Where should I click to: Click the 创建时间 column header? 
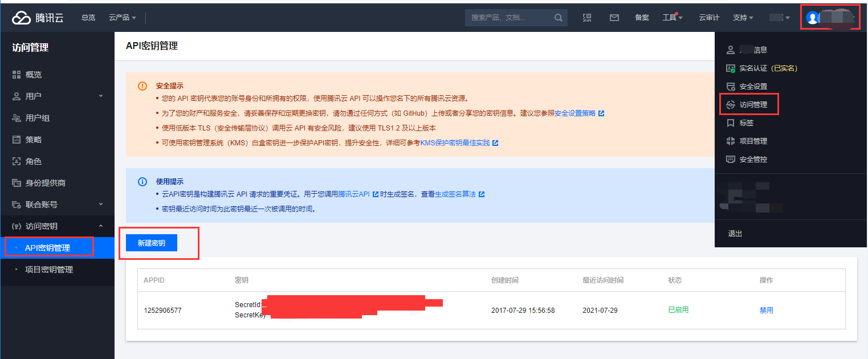click(505, 280)
